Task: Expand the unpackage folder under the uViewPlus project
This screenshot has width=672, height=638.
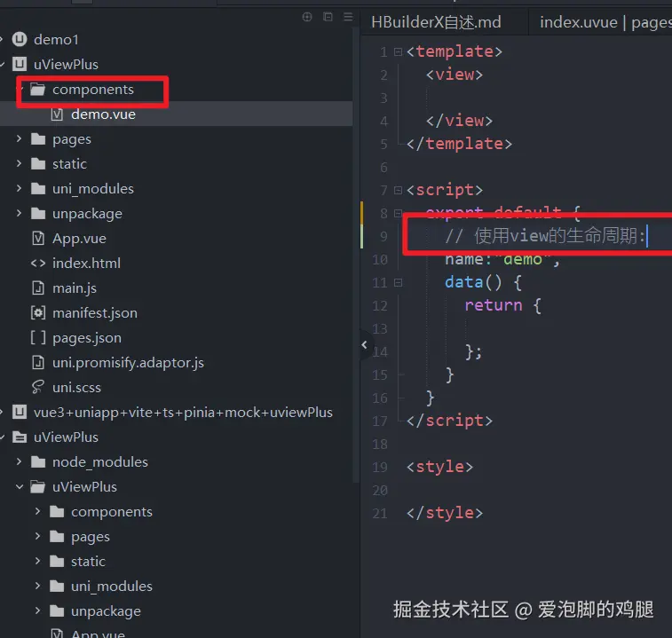Action: tap(19, 213)
